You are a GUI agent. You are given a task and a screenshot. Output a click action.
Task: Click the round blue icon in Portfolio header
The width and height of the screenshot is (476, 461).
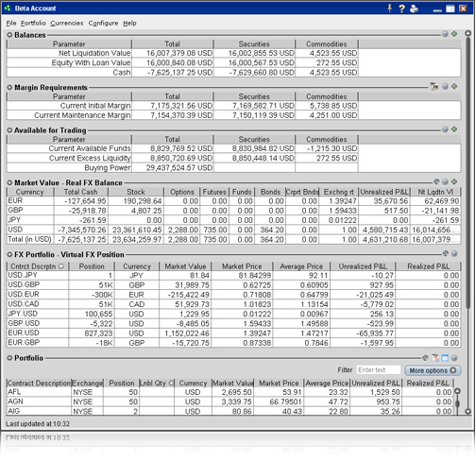click(x=454, y=358)
